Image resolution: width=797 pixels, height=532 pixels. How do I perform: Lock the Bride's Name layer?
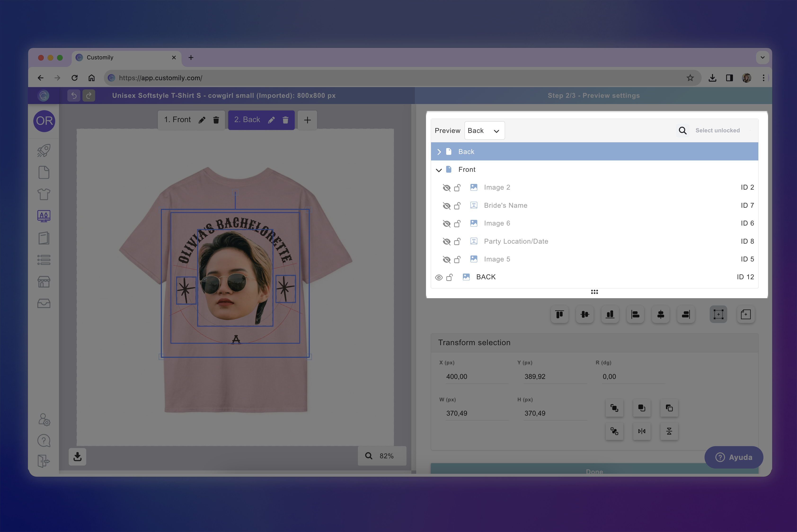click(x=458, y=206)
